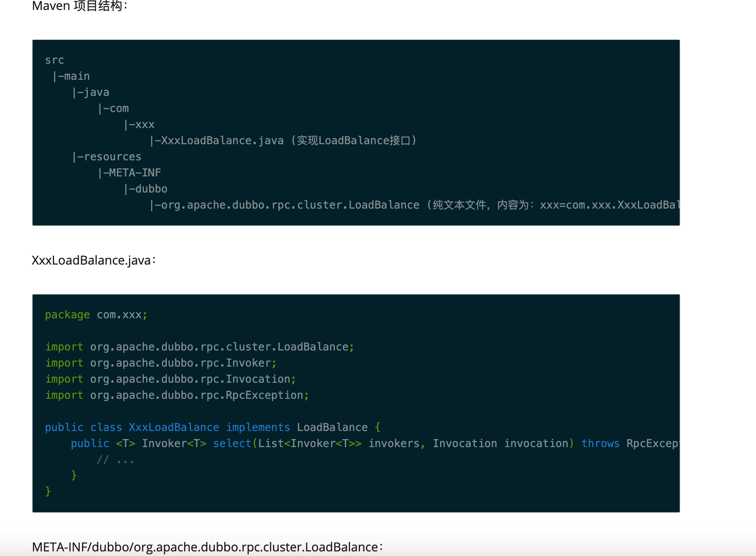Click the '|-com' tree line

pyautogui.click(x=113, y=109)
